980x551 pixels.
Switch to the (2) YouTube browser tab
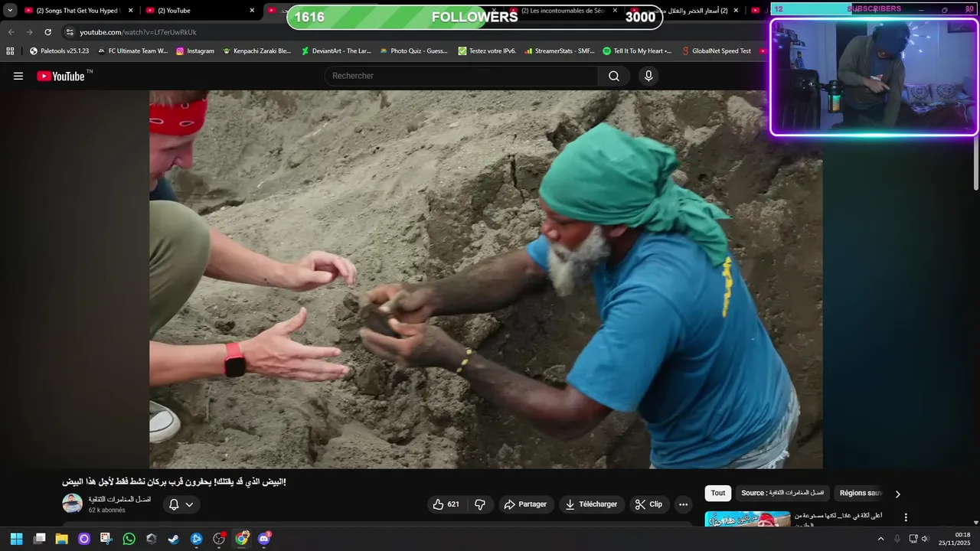[x=199, y=11]
